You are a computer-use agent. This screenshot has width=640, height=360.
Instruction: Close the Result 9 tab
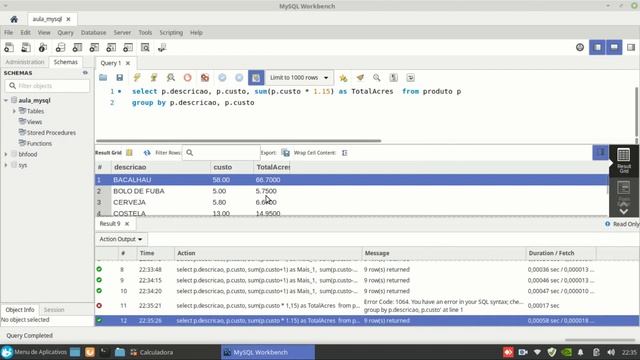tap(127, 224)
